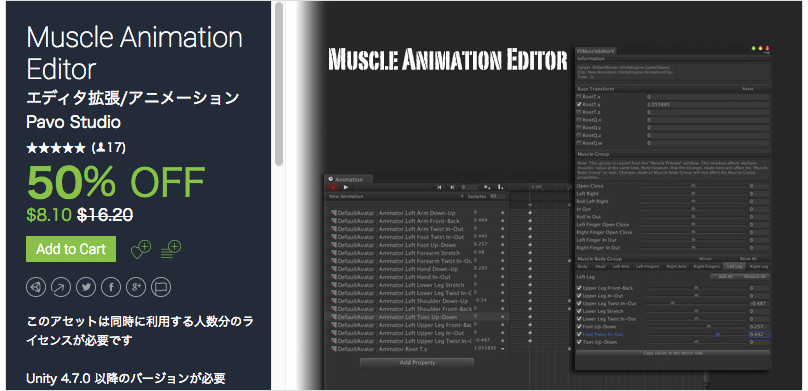Click the Add to Cart button
Screen dimensions: 808x391
[71, 249]
